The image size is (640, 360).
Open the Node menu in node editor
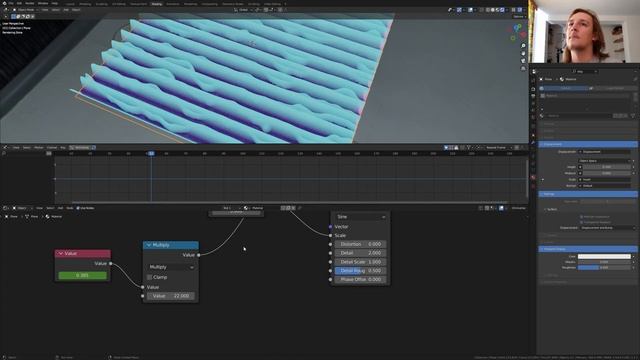70,208
